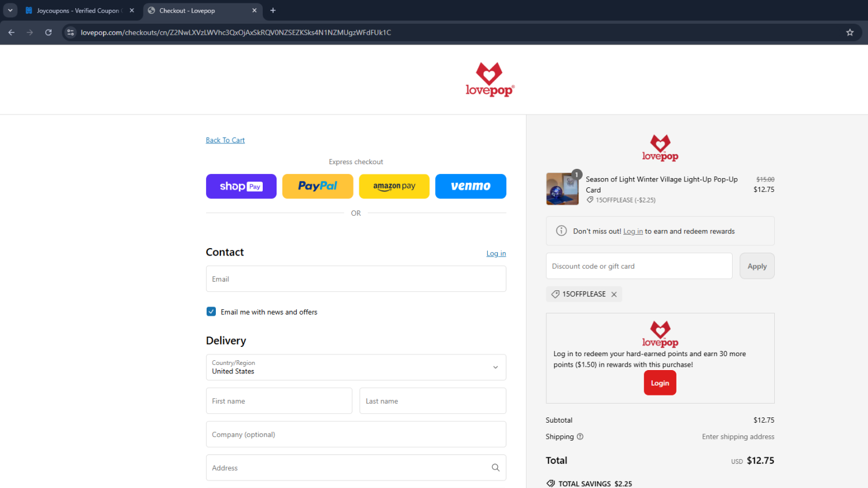Select the Venmo payment button
868x488 pixels.
(x=470, y=186)
